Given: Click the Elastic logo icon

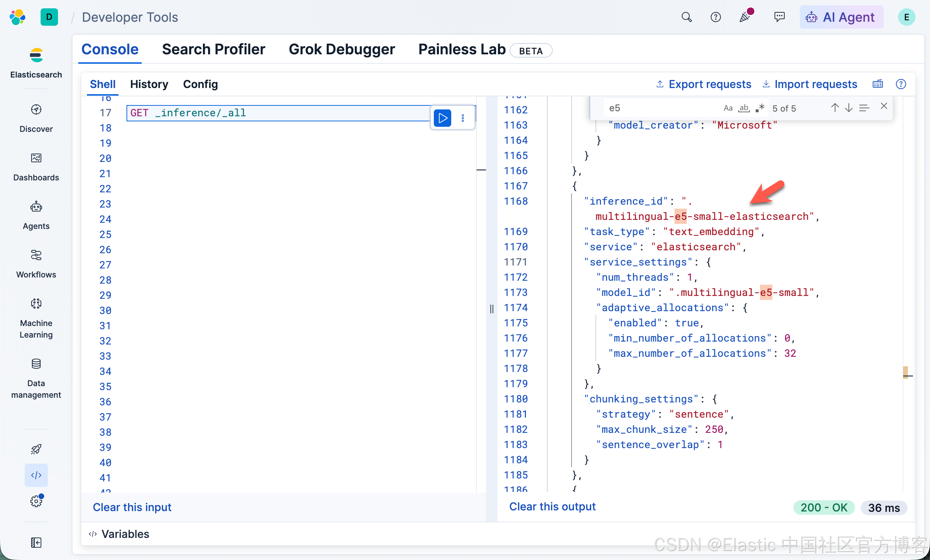Looking at the screenshot, I should pyautogui.click(x=17, y=17).
